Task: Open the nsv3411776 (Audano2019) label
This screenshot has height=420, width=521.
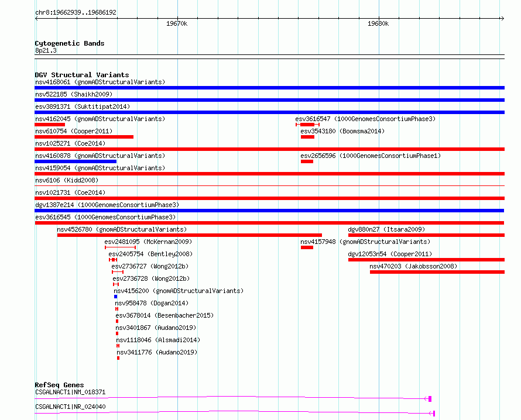Action: click(157, 352)
